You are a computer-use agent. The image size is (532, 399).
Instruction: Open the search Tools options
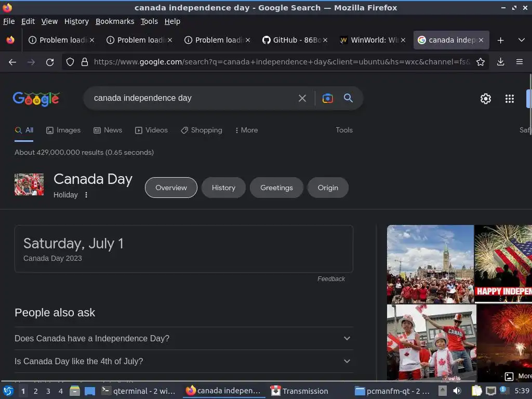[x=344, y=130]
